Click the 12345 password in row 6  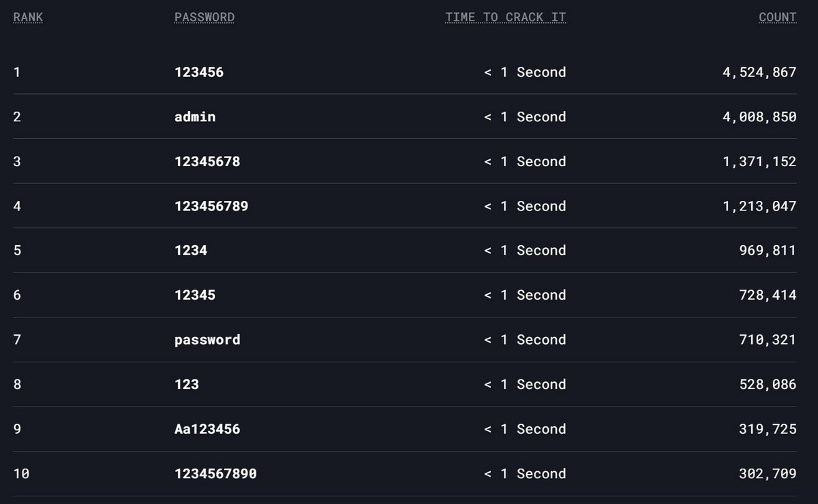click(x=195, y=296)
